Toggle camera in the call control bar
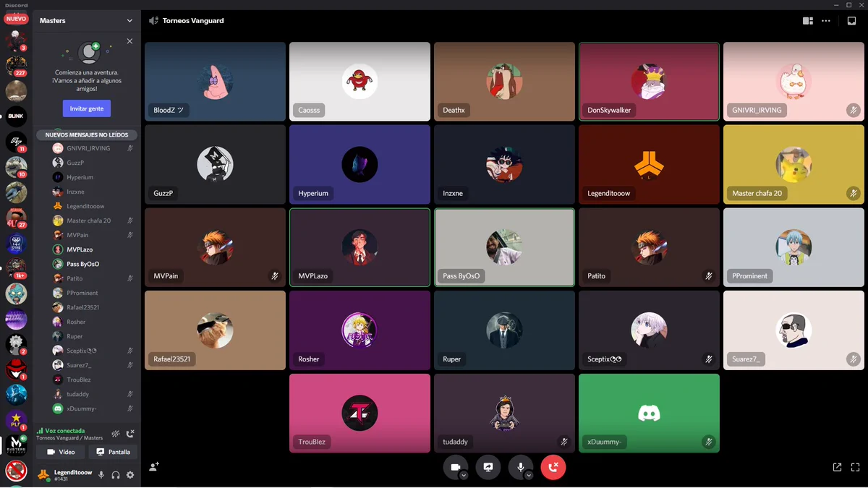This screenshot has height=488, width=868. coord(455,467)
